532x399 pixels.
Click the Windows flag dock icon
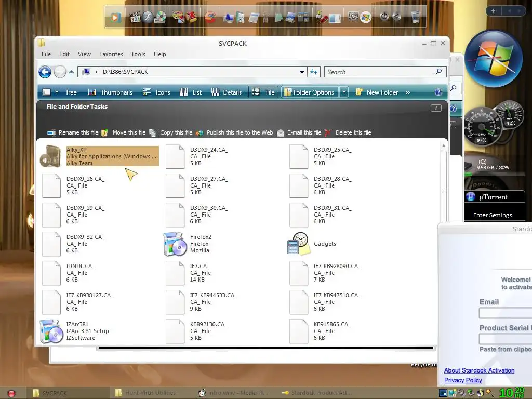tap(366, 17)
